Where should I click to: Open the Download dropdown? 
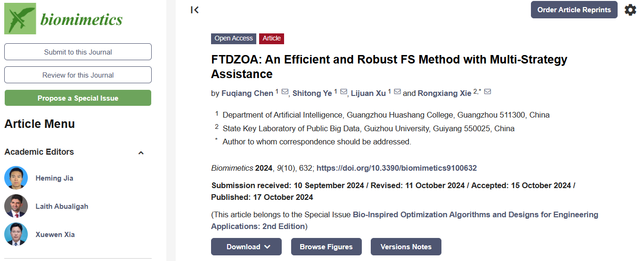246,247
